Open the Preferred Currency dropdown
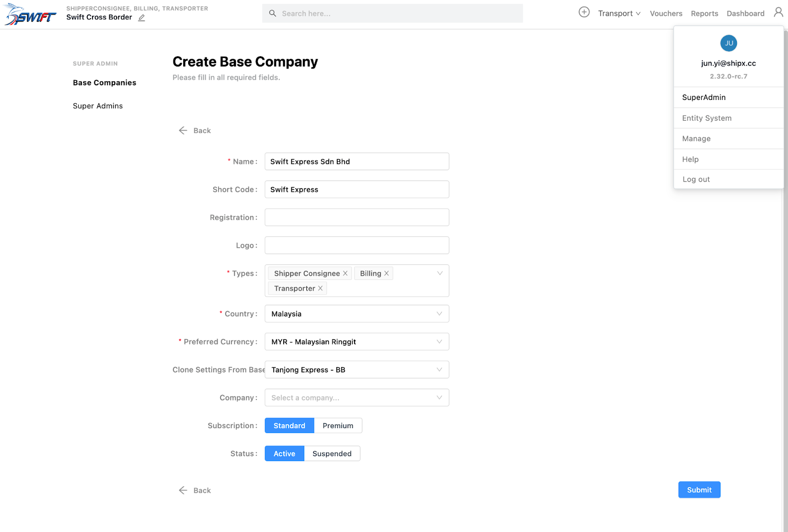788x532 pixels. click(357, 342)
